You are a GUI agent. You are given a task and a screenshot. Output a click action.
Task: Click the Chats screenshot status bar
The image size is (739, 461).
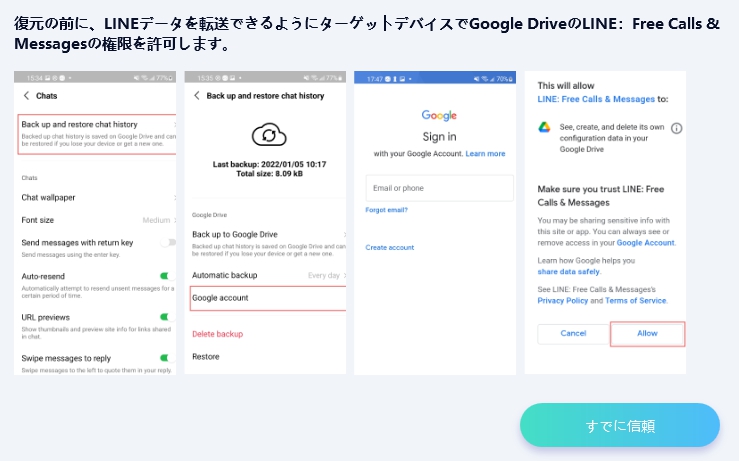point(95,77)
